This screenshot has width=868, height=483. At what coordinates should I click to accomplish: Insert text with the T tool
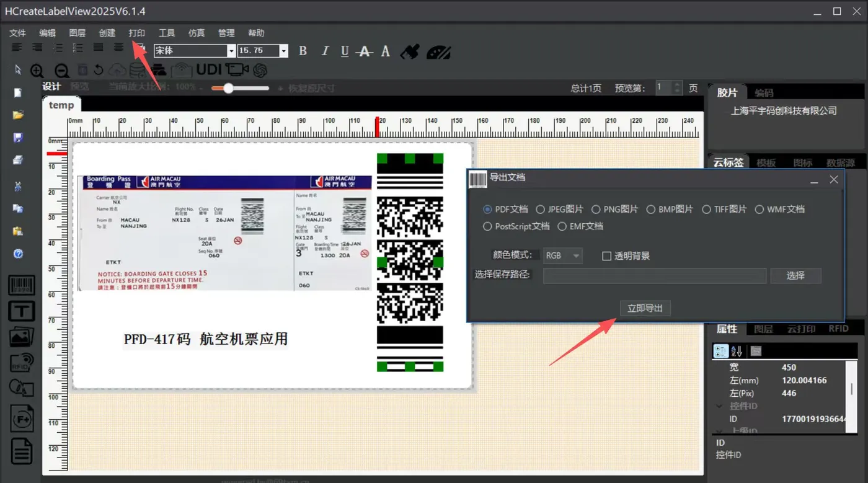[x=21, y=311]
